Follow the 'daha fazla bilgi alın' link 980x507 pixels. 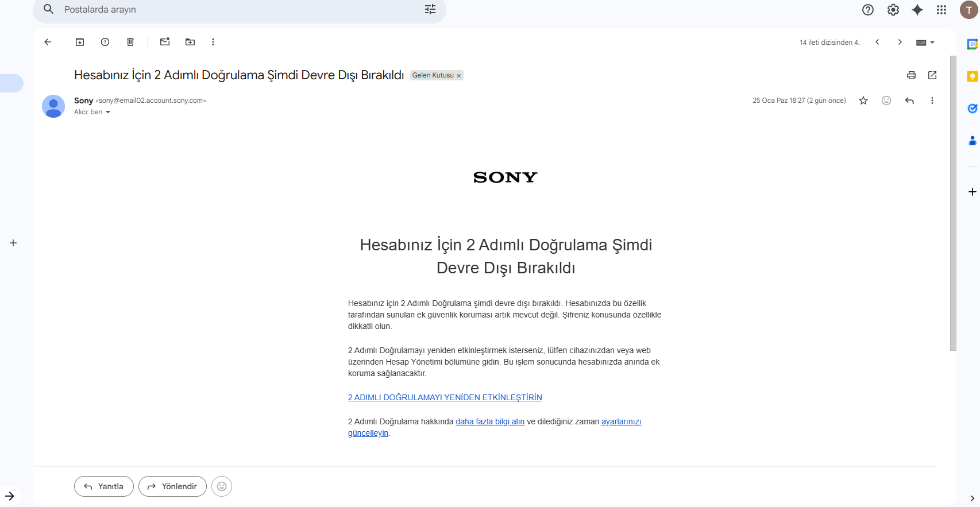490,421
